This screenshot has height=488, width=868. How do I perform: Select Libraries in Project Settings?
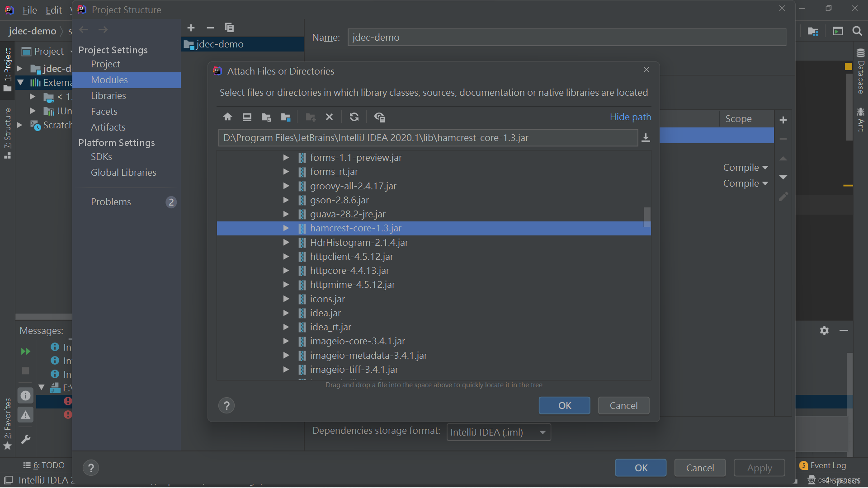point(108,96)
